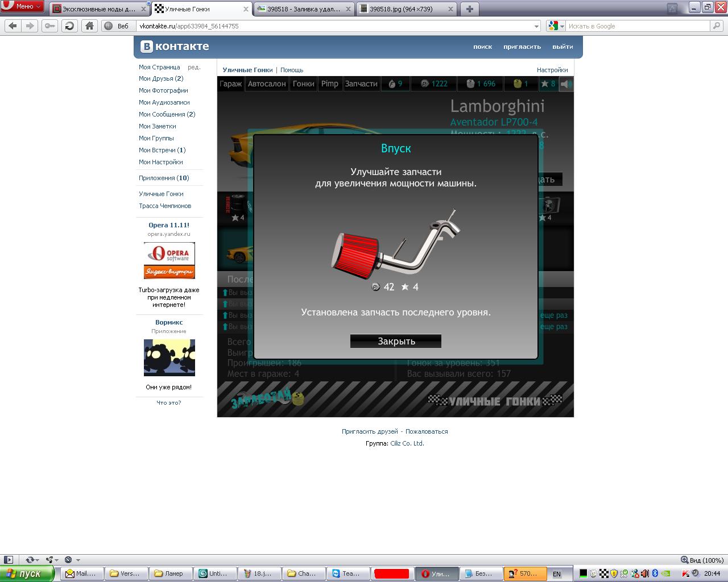Close the Уличные Гонки browser tab
The image size is (728, 582).
[246, 9]
